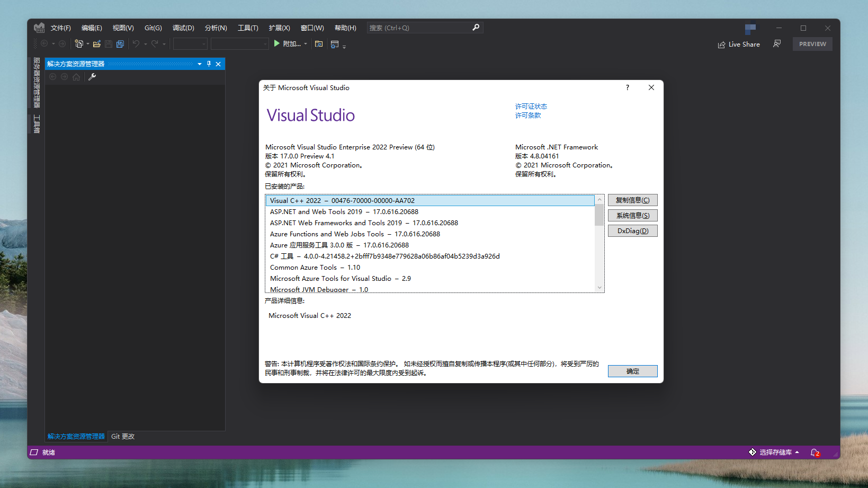Screen dimensions: 868x488
Task: Click the Find in Files folder icon
Action: (319, 44)
